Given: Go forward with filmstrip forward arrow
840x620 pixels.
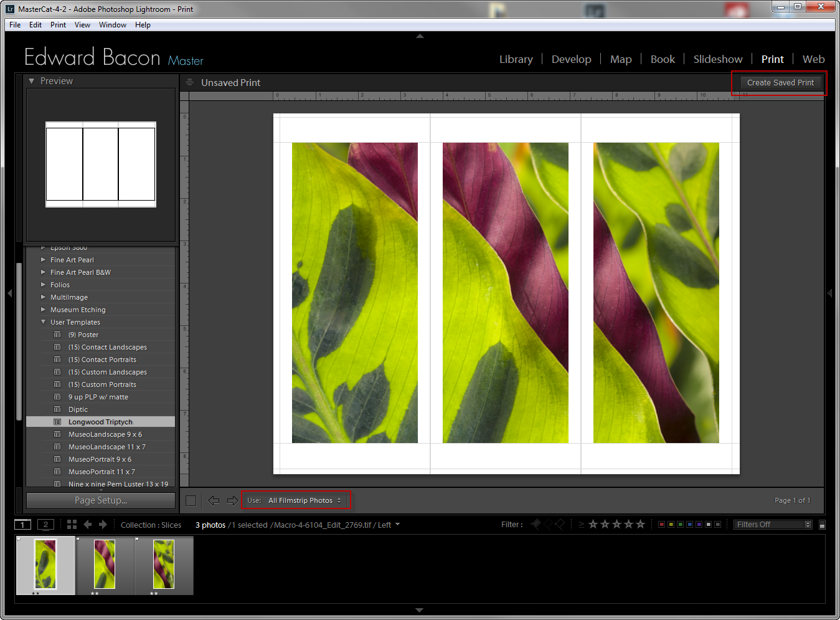Looking at the screenshot, I should (x=103, y=525).
